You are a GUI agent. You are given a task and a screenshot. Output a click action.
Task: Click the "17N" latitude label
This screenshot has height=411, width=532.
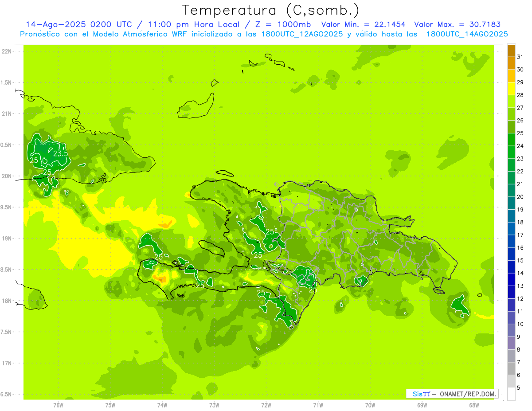tap(6, 364)
